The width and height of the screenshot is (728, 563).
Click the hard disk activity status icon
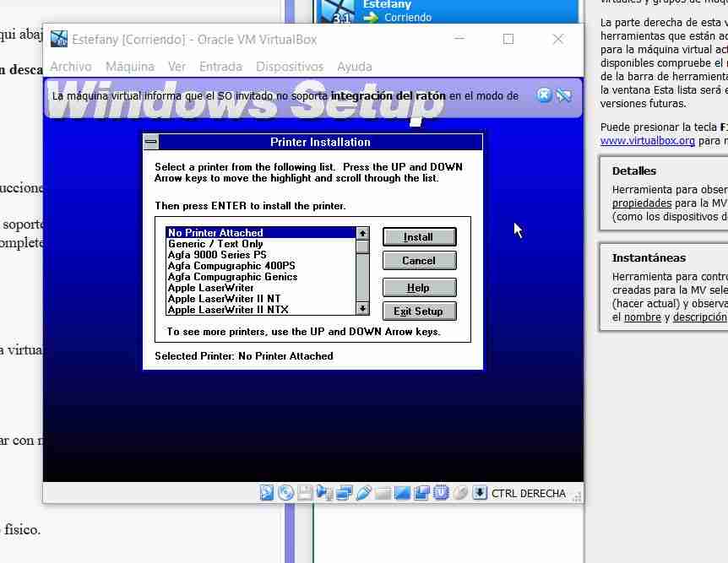267,493
